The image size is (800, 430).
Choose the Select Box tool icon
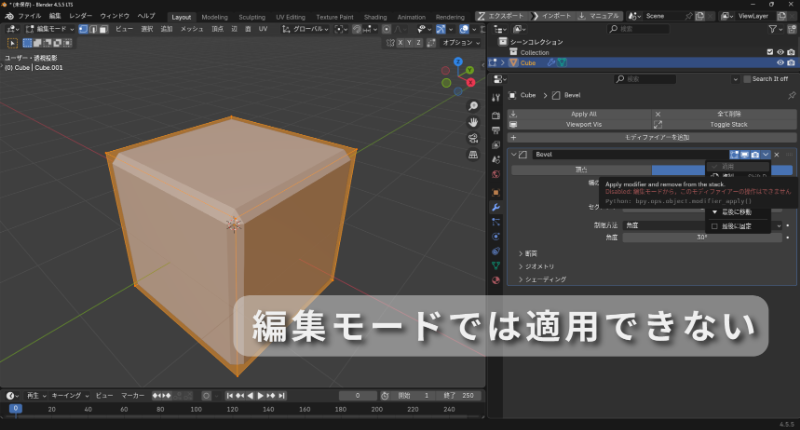12,43
